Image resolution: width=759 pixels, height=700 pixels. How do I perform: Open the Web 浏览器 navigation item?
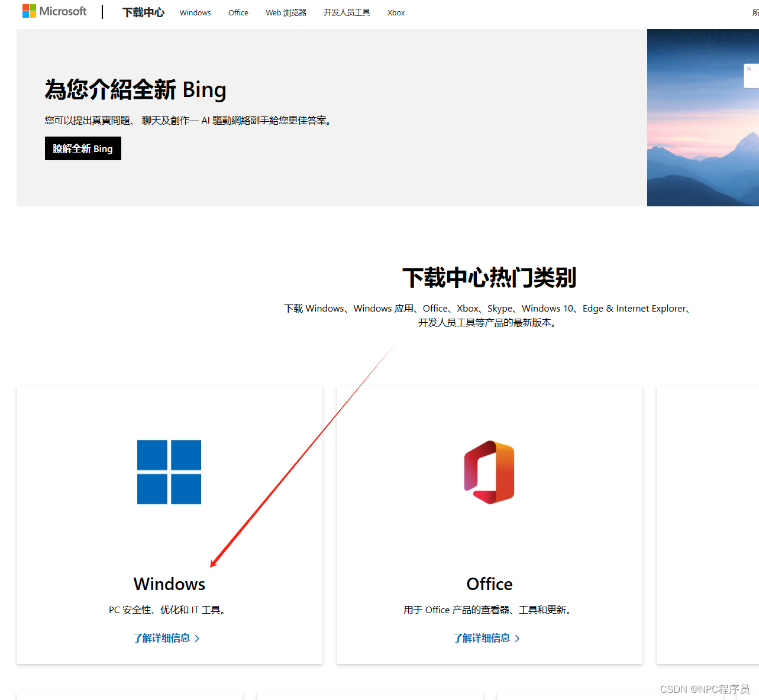click(286, 12)
